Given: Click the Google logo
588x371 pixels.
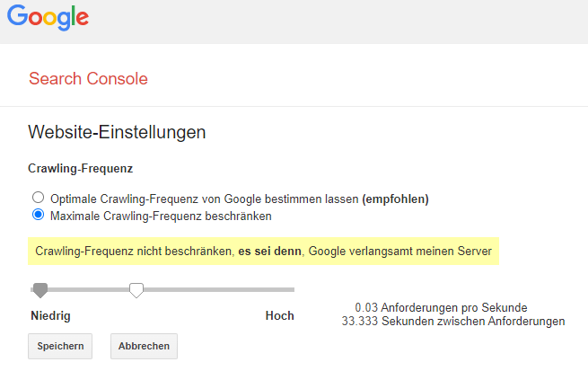Looking at the screenshot, I should [48, 18].
